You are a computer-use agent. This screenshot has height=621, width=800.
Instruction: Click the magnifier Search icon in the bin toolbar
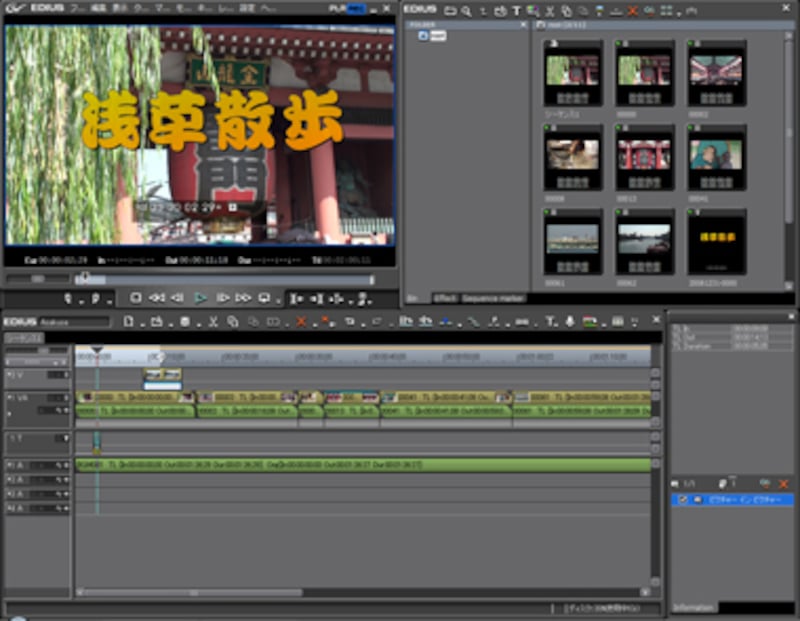point(467,9)
